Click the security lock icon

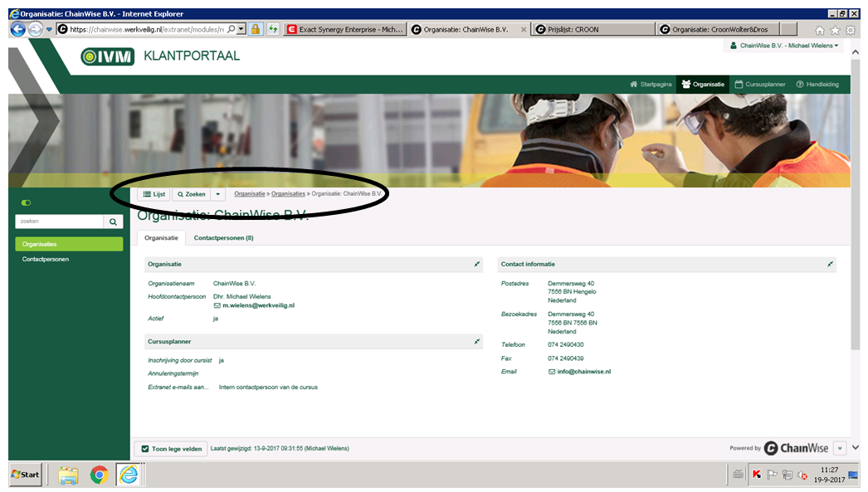pos(256,29)
